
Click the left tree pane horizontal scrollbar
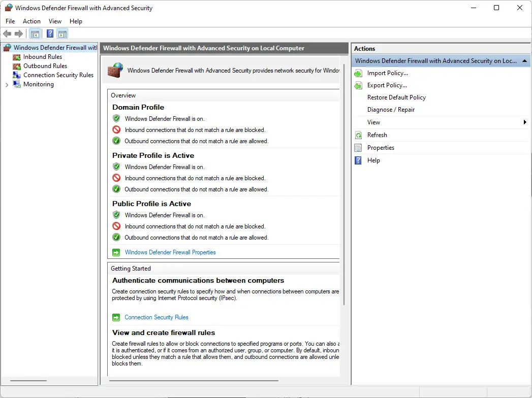click(28, 381)
